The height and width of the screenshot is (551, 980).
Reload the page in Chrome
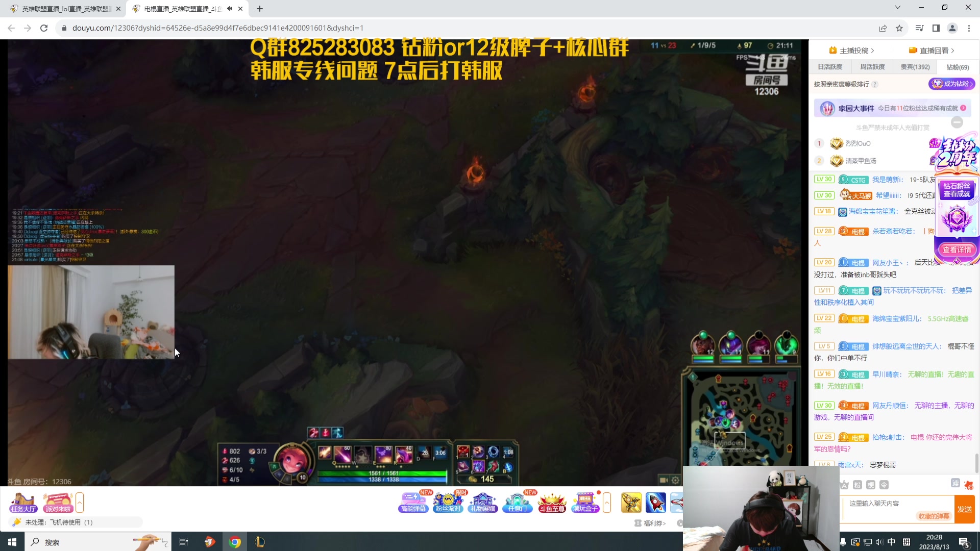tap(44, 28)
